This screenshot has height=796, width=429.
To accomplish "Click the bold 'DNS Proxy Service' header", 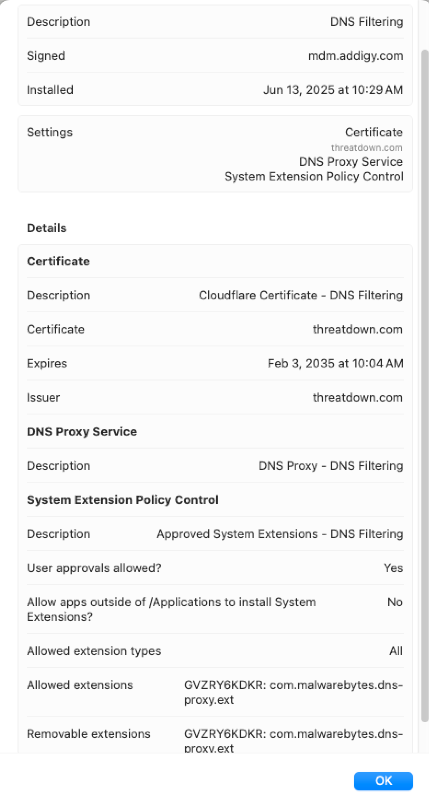I will tap(82, 432).
